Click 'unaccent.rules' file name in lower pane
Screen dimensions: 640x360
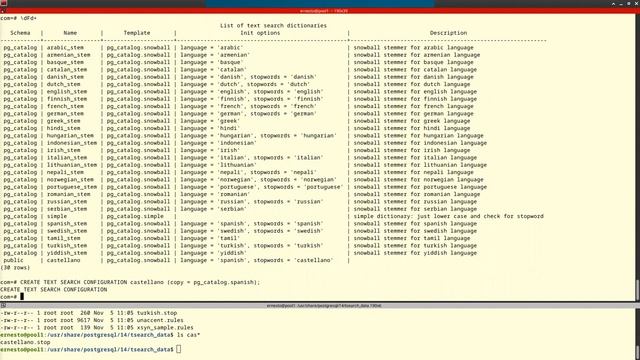click(160, 320)
